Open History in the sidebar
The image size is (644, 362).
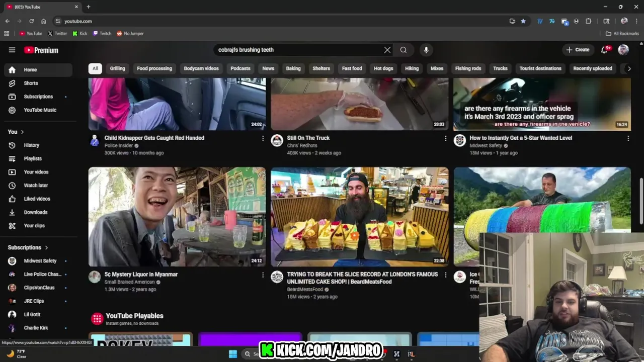[38, 145]
